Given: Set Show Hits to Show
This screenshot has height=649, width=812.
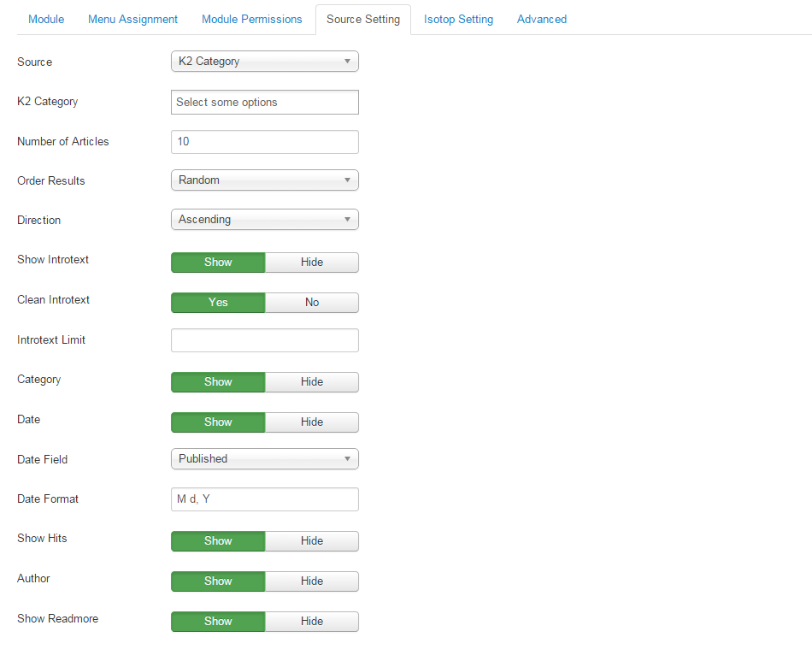Looking at the screenshot, I should (x=218, y=540).
